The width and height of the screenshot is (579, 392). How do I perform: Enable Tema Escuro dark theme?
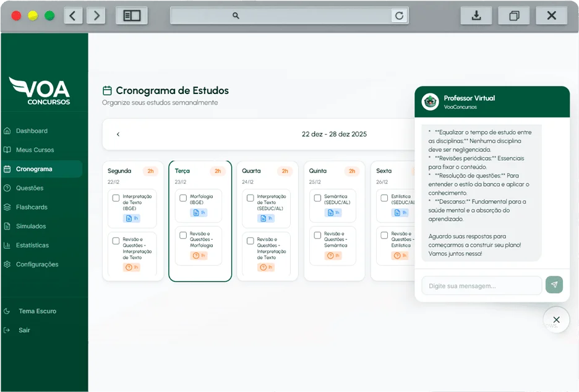coord(37,311)
